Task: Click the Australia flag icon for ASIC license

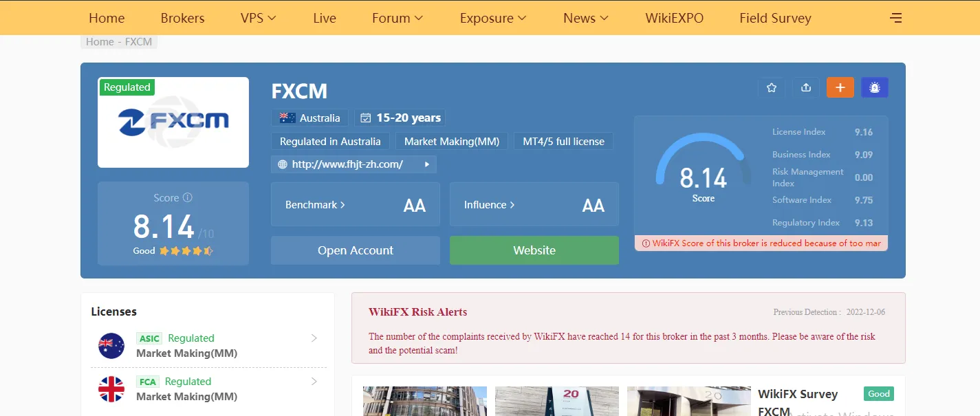Action: click(x=111, y=346)
